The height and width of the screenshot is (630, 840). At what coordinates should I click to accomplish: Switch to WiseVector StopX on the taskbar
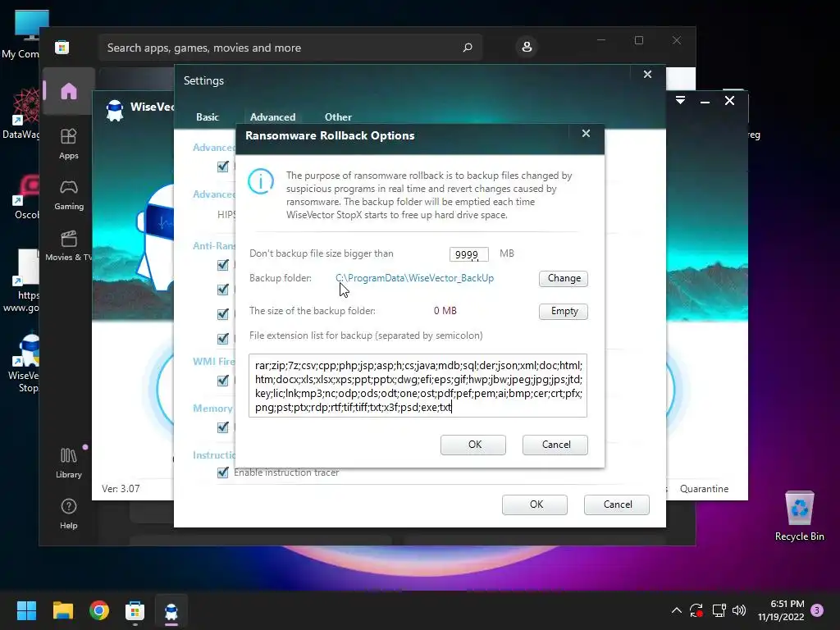171,610
